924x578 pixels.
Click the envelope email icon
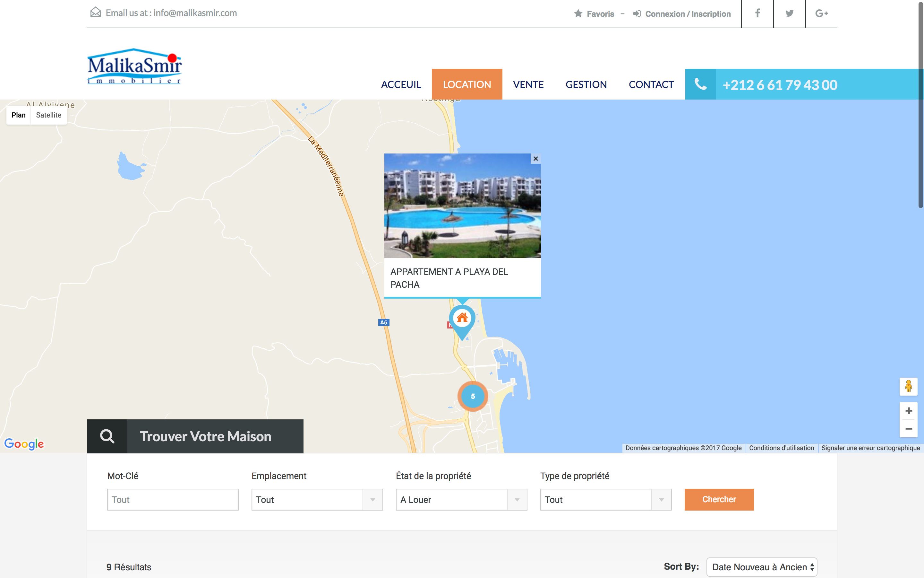(x=96, y=12)
